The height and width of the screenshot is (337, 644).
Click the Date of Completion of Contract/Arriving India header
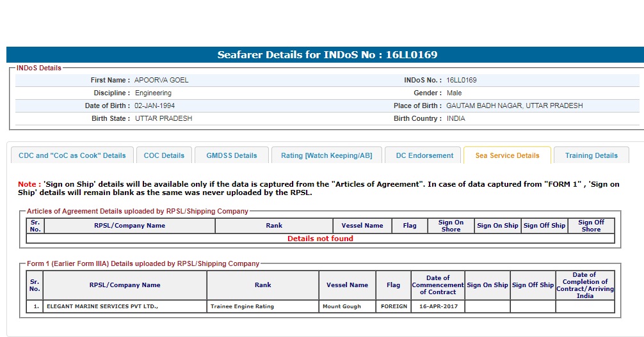(x=585, y=285)
